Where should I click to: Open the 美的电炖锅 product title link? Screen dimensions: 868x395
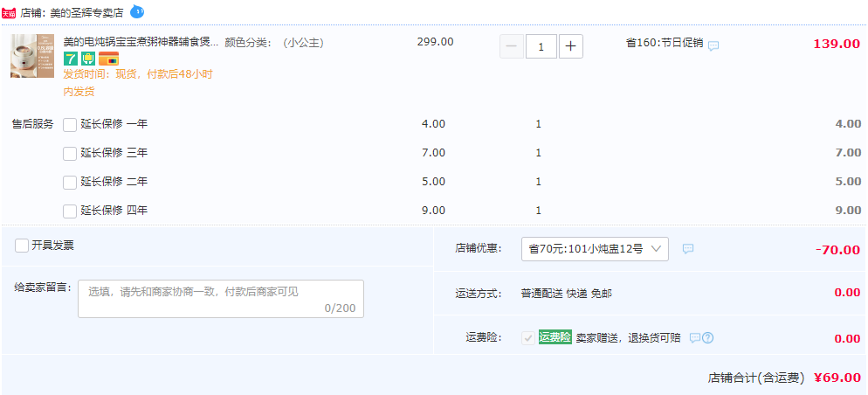click(141, 43)
